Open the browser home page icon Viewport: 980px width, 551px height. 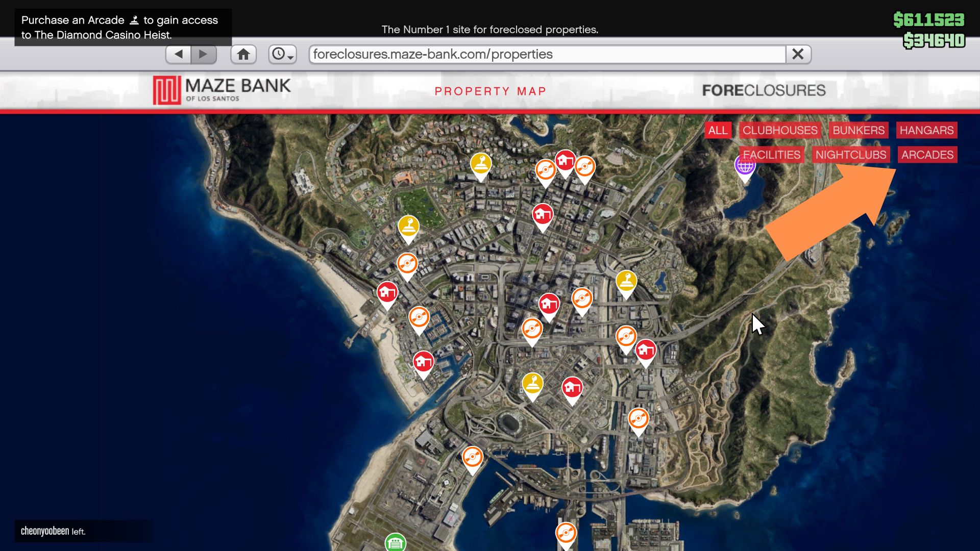(x=243, y=54)
